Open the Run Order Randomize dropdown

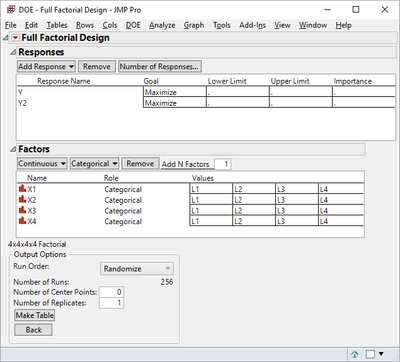point(137,269)
